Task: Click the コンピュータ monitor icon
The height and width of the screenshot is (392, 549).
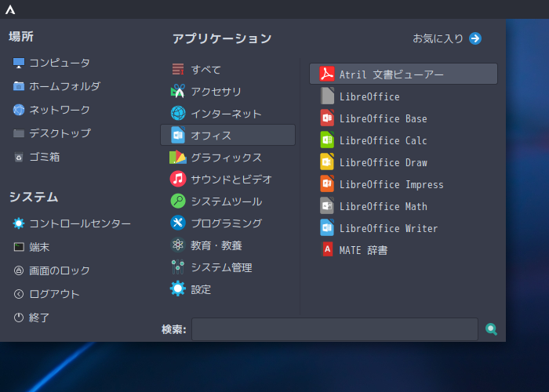Action: [x=19, y=63]
